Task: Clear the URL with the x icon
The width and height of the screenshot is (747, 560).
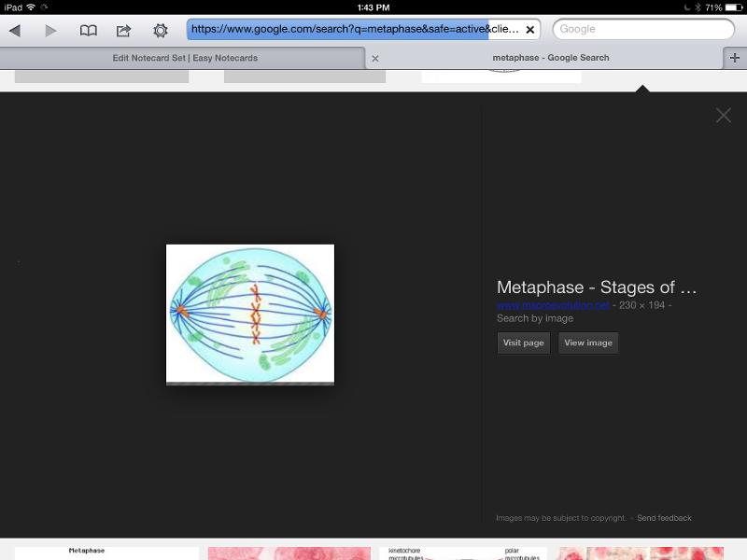Action: pyautogui.click(x=530, y=30)
